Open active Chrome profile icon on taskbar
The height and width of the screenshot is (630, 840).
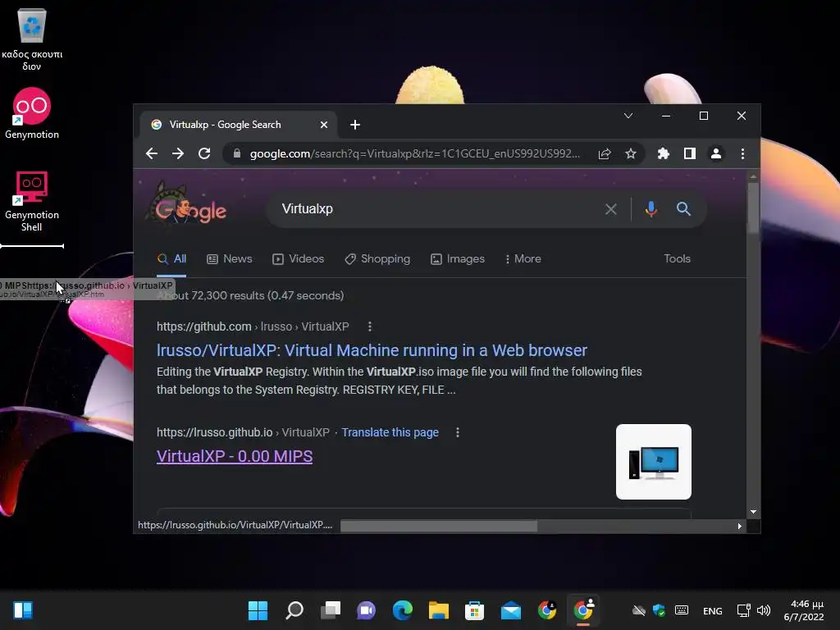583,610
